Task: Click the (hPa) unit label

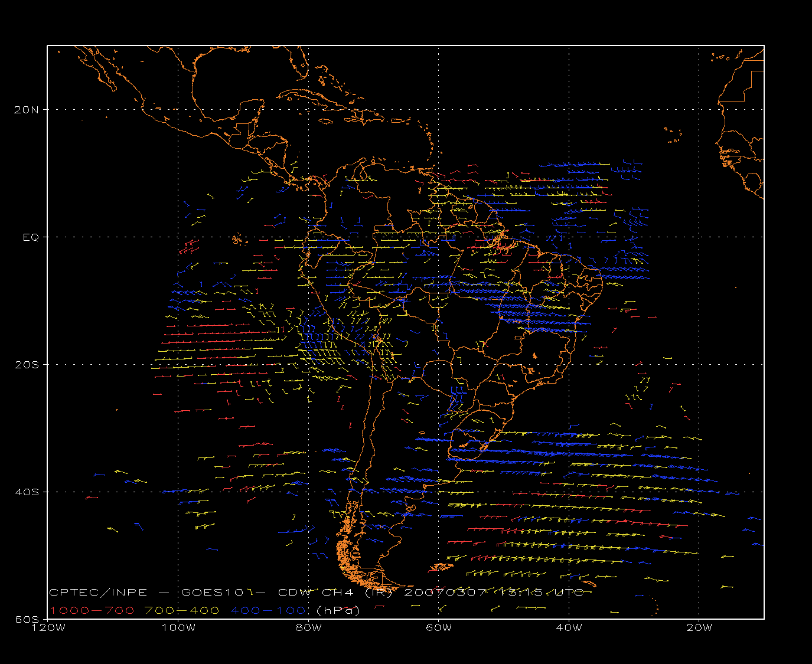Action: coord(338,610)
